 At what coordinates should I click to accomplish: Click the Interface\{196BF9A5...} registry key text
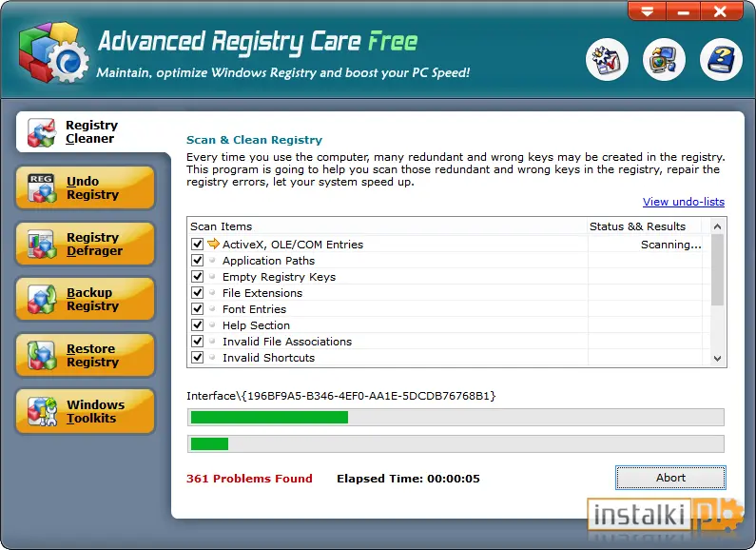pyautogui.click(x=340, y=396)
